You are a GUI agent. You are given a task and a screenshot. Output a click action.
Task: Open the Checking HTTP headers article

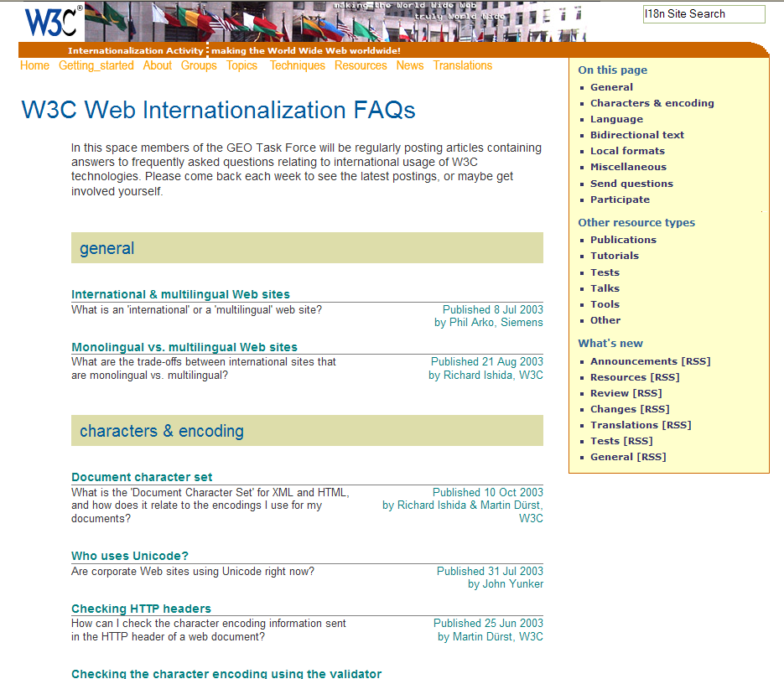(x=141, y=609)
